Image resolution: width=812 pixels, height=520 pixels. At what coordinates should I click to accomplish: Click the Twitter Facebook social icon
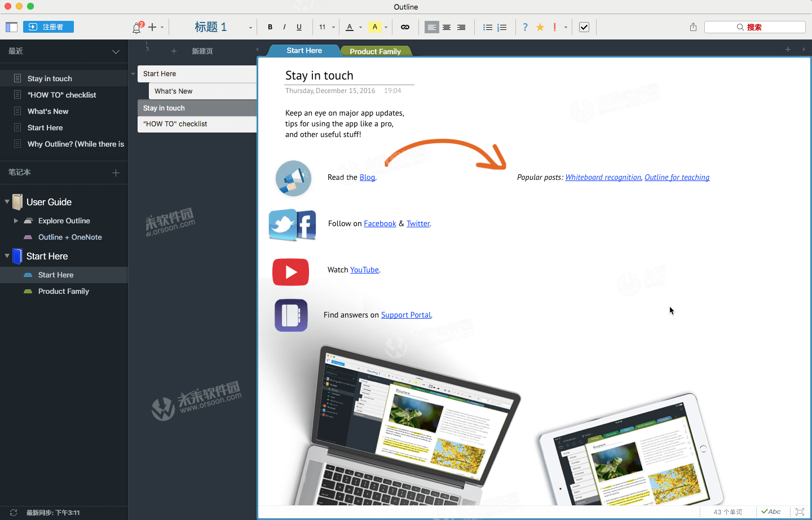292,225
